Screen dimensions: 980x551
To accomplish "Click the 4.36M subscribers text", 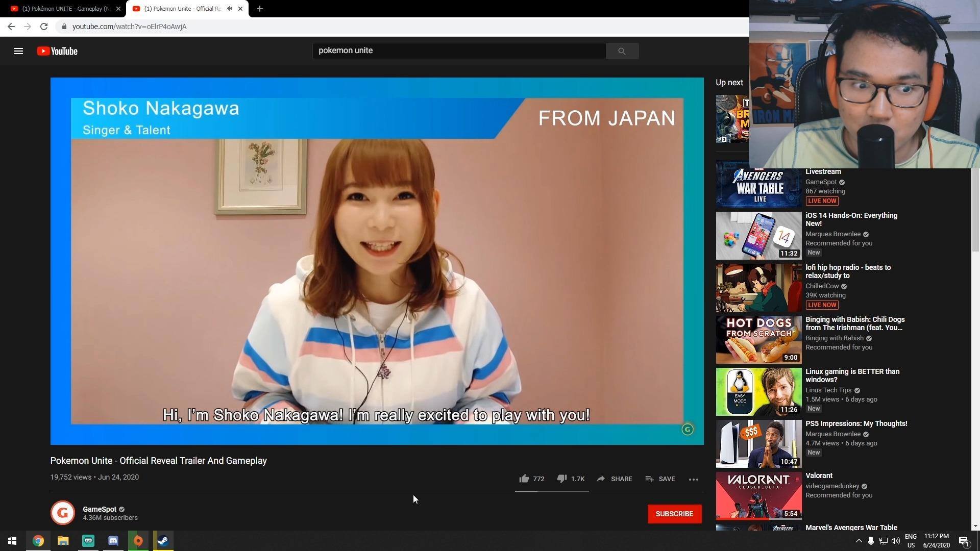I will click(110, 518).
